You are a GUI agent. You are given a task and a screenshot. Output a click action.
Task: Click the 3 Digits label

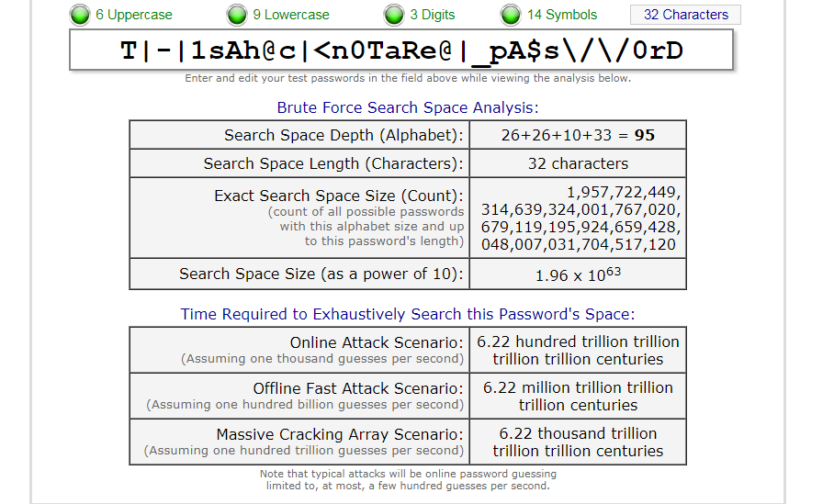tap(433, 15)
